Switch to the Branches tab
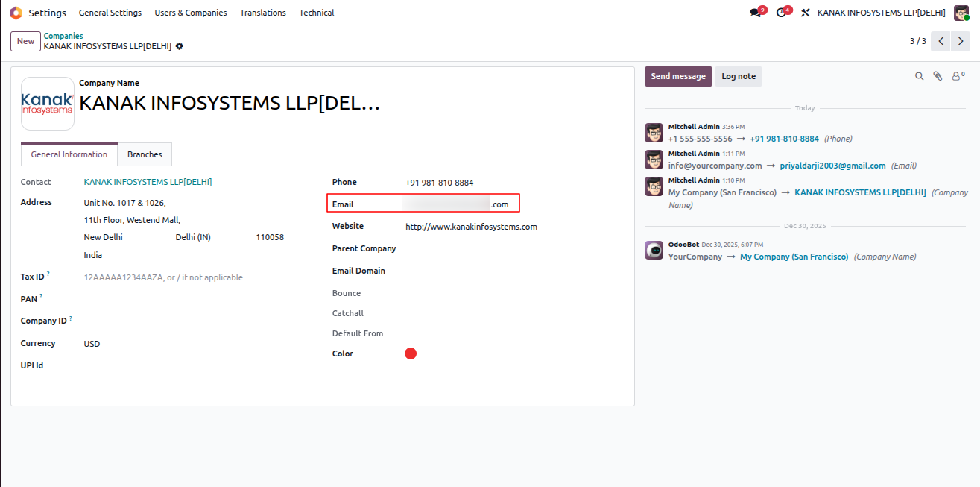The height and width of the screenshot is (487, 980). point(145,154)
